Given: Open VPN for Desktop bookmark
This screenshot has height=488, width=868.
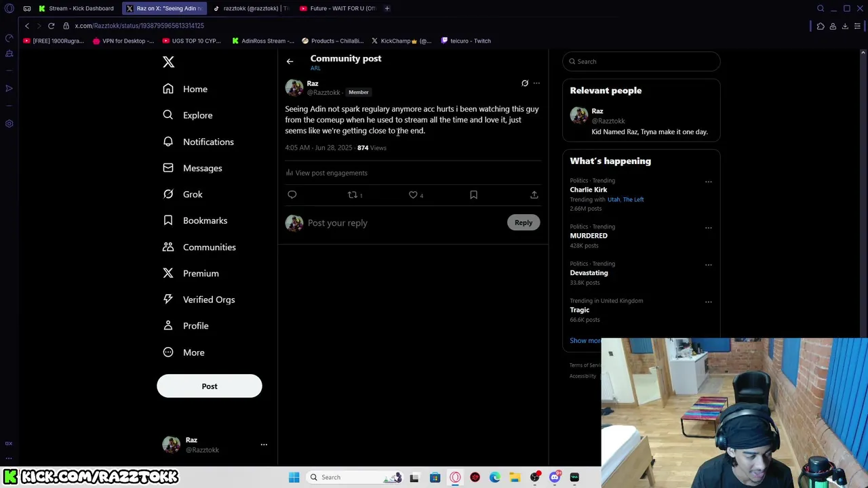Looking at the screenshot, I should [123, 41].
